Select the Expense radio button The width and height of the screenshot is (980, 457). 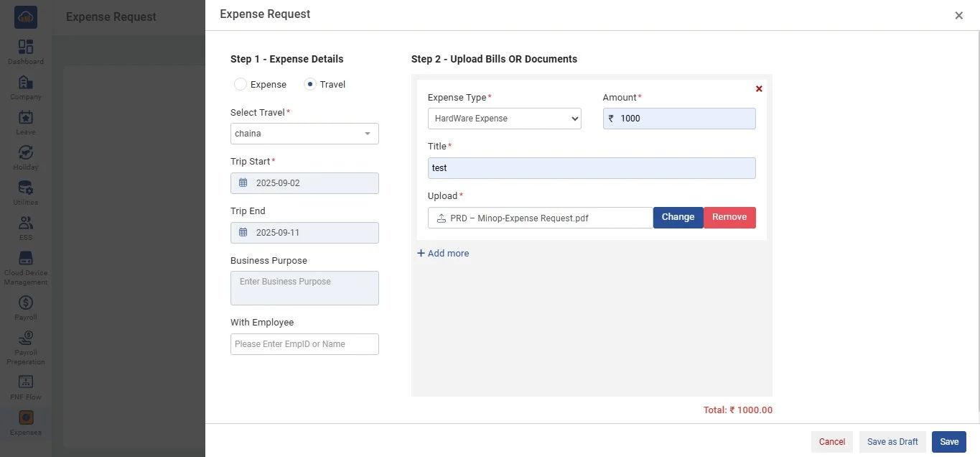point(241,85)
